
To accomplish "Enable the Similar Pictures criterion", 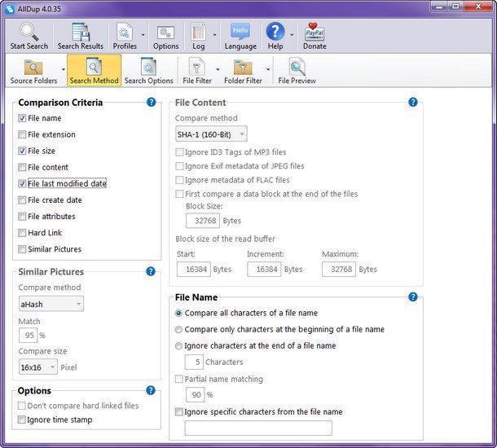I will (x=22, y=249).
